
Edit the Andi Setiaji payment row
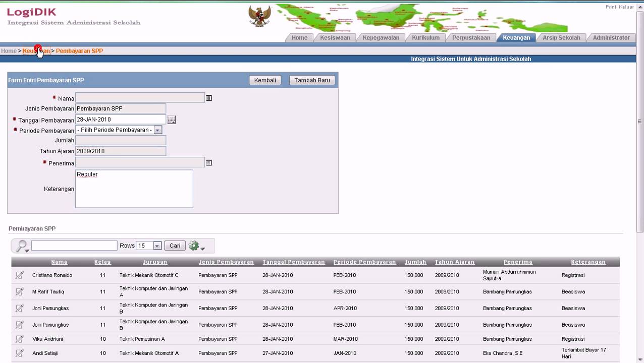20,353
